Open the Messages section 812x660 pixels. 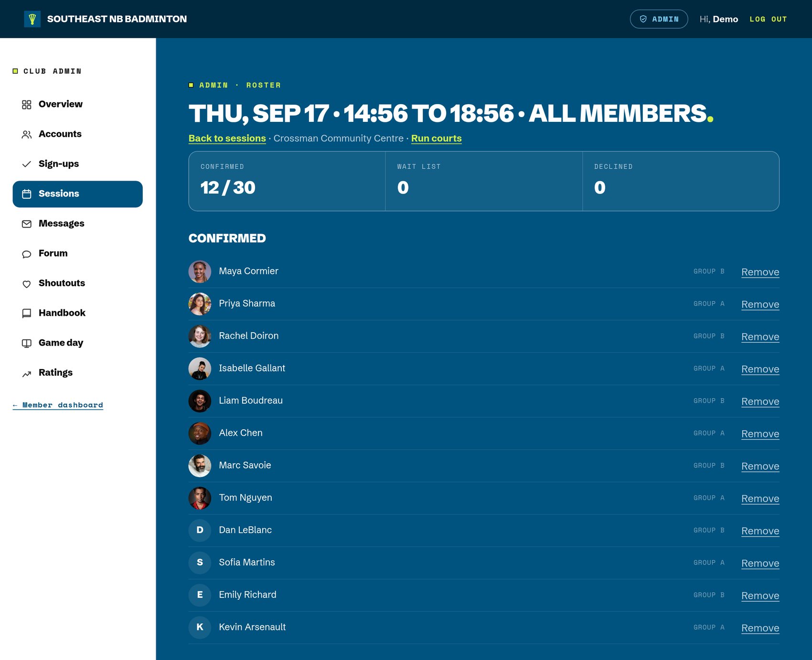point(77,224)
